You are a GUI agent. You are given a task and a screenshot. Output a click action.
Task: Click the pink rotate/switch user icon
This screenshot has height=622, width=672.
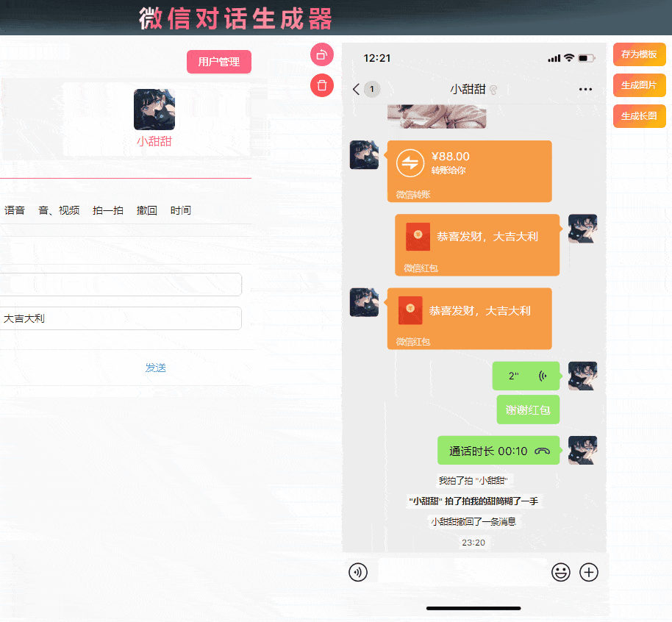[322, 54]
